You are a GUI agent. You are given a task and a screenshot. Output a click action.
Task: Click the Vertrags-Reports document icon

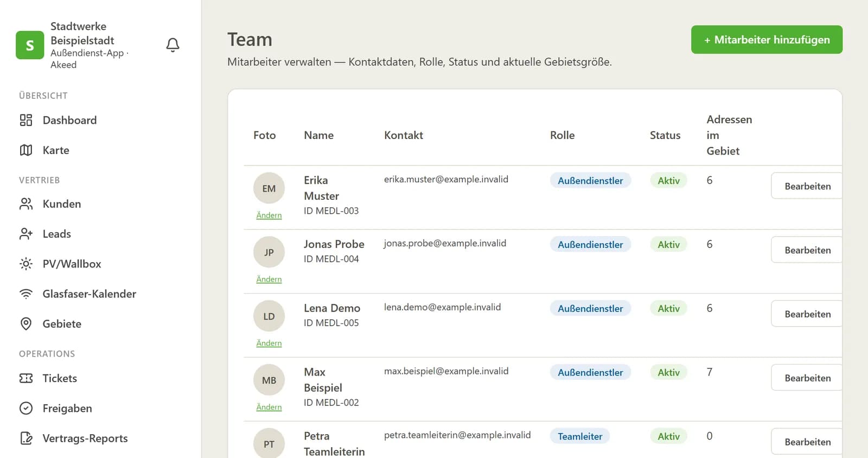click(26, 438)
